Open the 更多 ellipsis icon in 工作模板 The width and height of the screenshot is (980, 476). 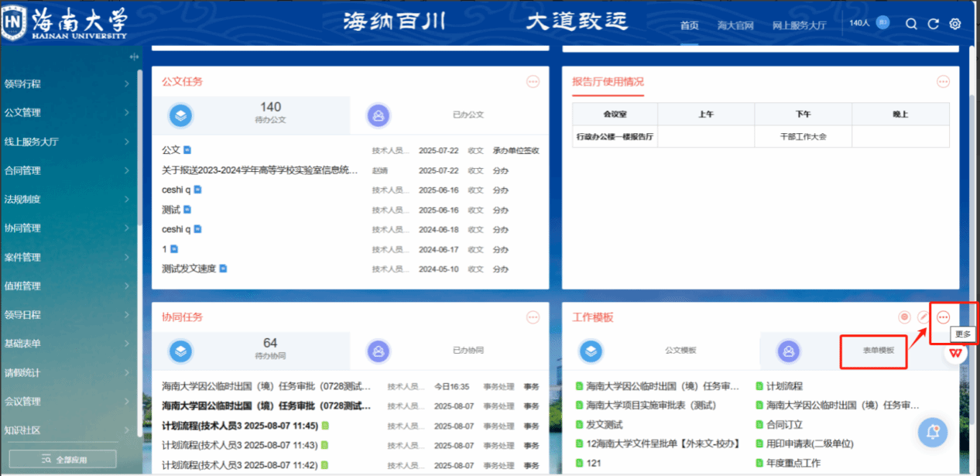[x=943, y=317]
